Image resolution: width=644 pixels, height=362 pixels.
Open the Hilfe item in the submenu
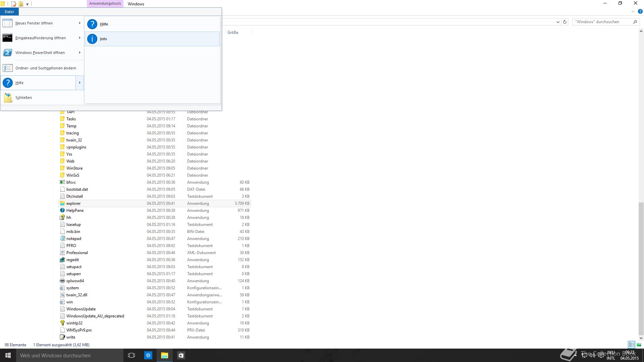[104, 24]
